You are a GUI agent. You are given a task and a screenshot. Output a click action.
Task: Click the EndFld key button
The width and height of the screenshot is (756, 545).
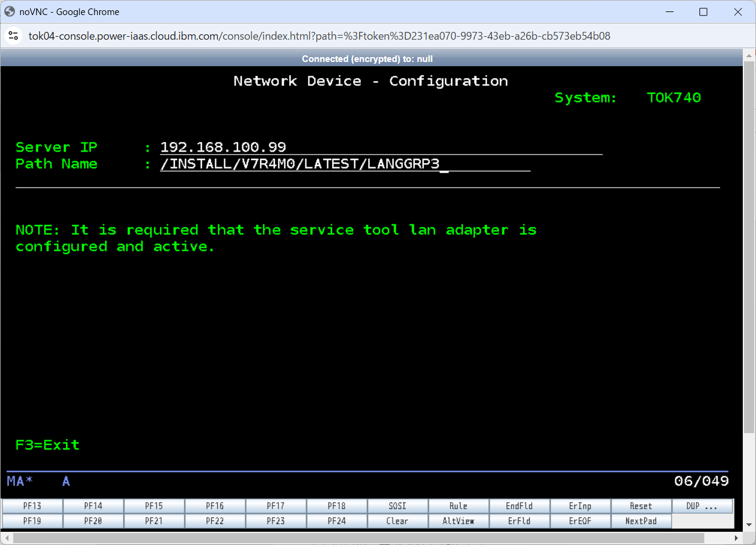coord(519,506)
